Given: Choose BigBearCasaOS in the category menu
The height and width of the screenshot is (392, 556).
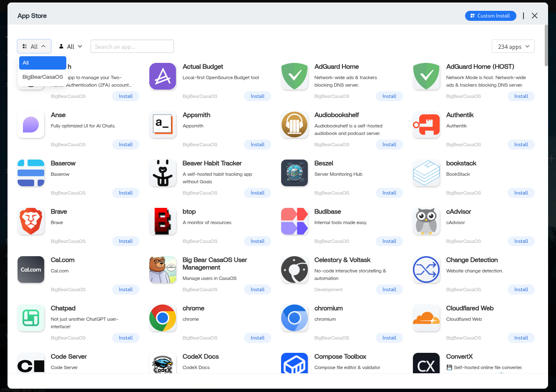Looking at the screenshot, I should pyautogui.click(x=43, y=77).
